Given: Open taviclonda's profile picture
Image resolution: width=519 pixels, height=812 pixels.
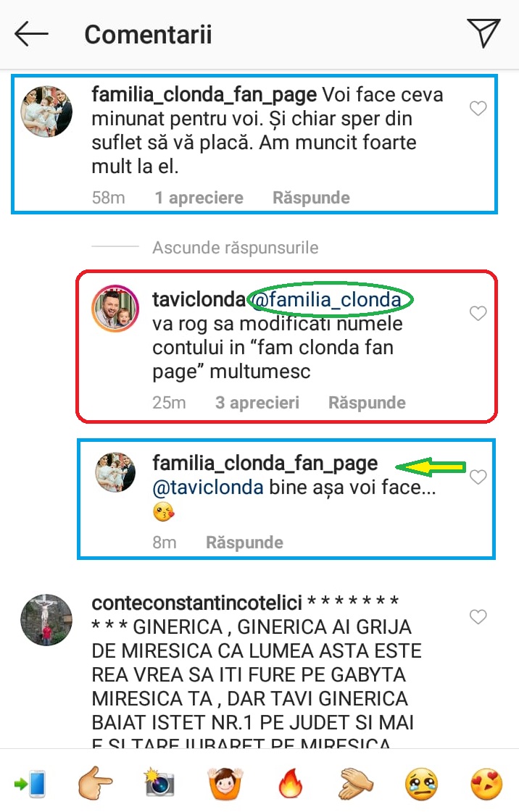Looking at the screenshot, I should pos(115,309).
